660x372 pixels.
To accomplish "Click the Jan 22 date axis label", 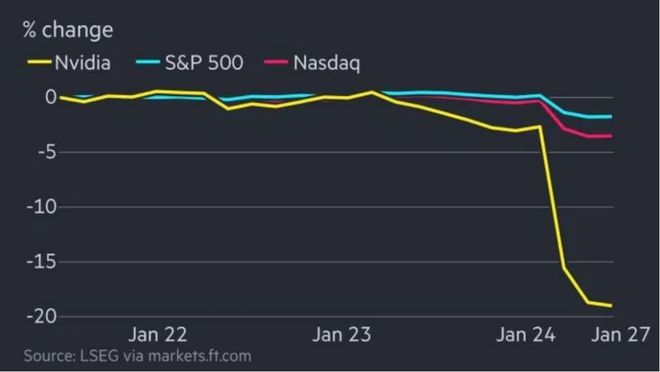I will (158, 335).
